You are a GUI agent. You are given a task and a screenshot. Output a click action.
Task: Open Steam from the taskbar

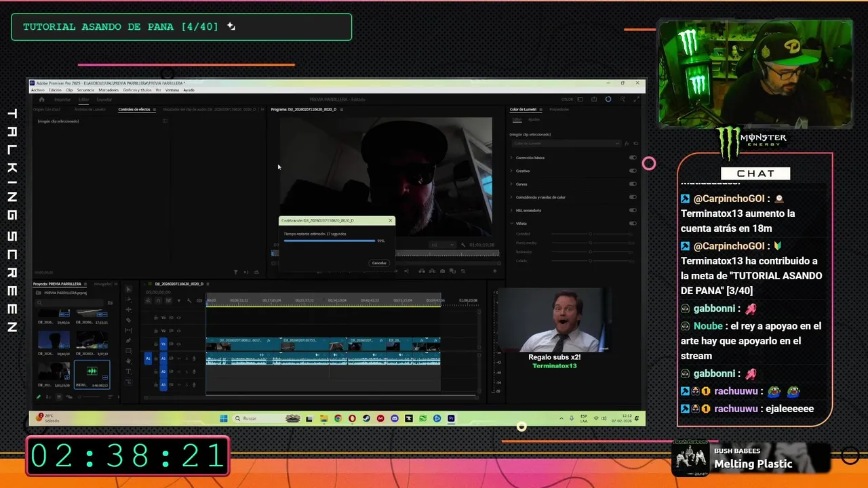coord(366,418)
